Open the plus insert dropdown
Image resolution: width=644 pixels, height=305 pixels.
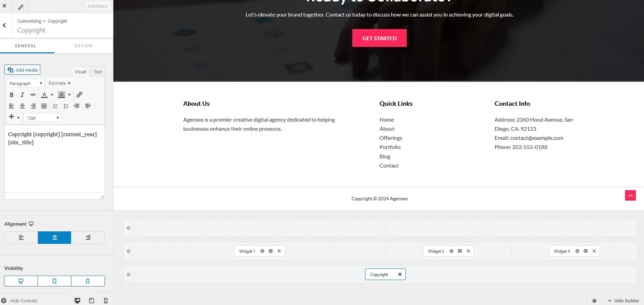click(14, 117)
